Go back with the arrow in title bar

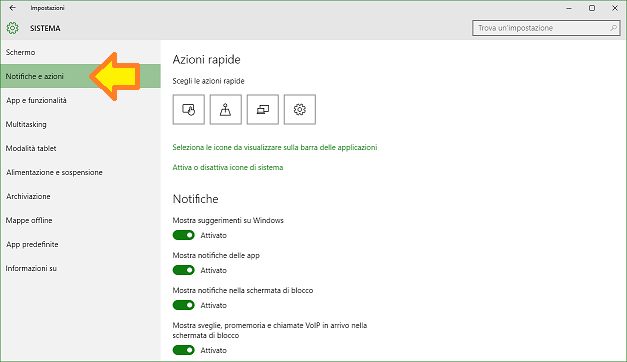[x=12, y=8]
